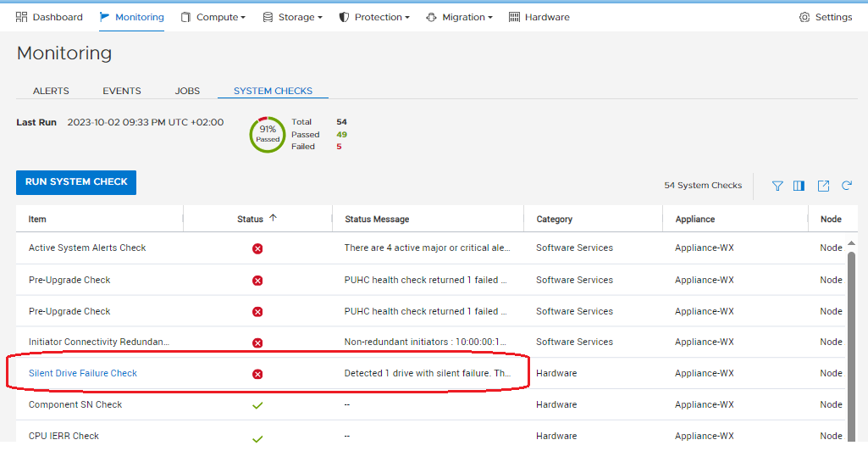Switch to the Alerts tab
The height and width of the screenshot is (451, 868).
pos(51,91)
